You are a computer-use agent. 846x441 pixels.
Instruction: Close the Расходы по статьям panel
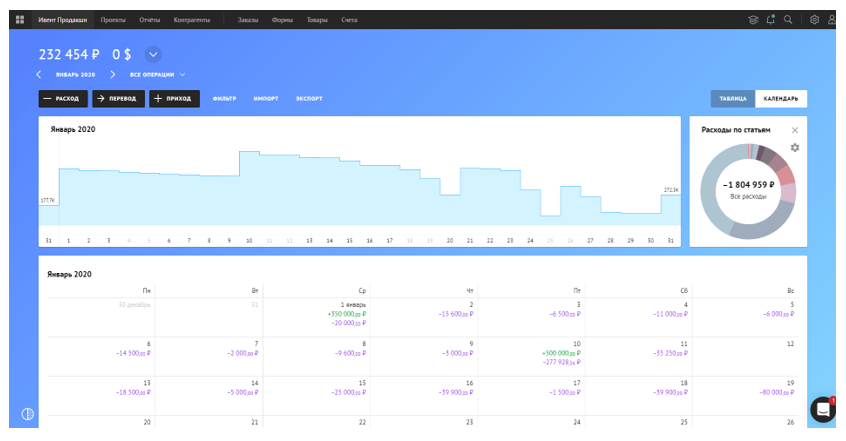(795, 130)
